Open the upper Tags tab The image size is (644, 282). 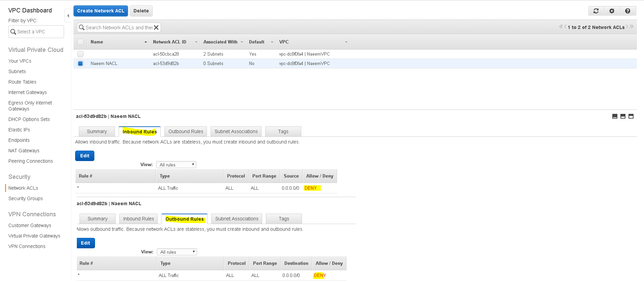[x=283, y=131]
